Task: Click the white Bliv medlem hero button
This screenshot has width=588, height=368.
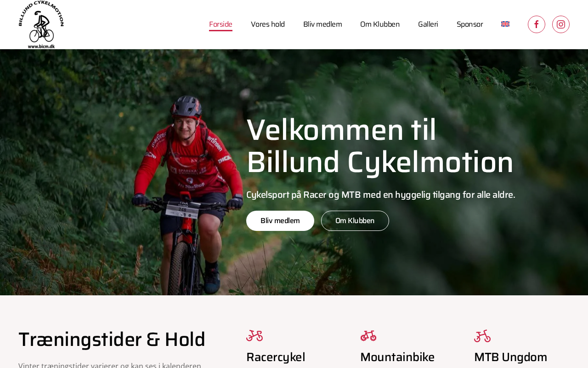Action: coord(280,221)
